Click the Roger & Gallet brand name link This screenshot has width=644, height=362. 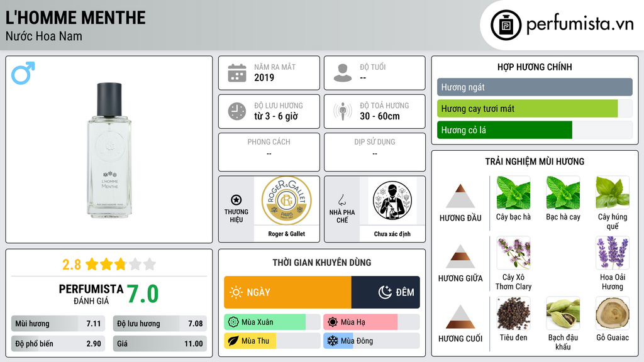tap(287, 234)
